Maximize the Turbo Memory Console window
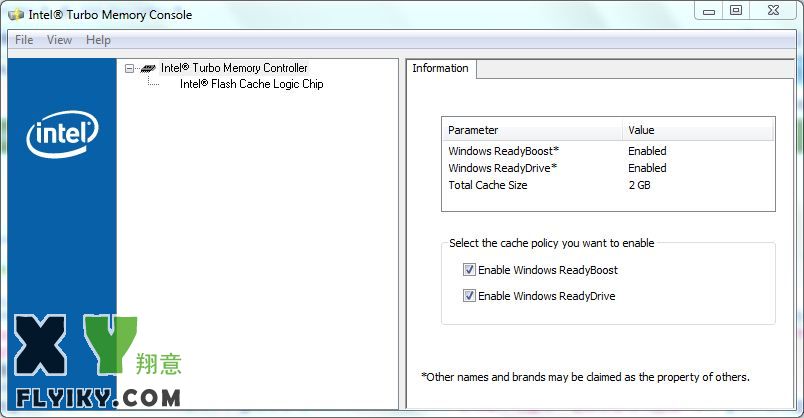 click(x=736, y=11)
